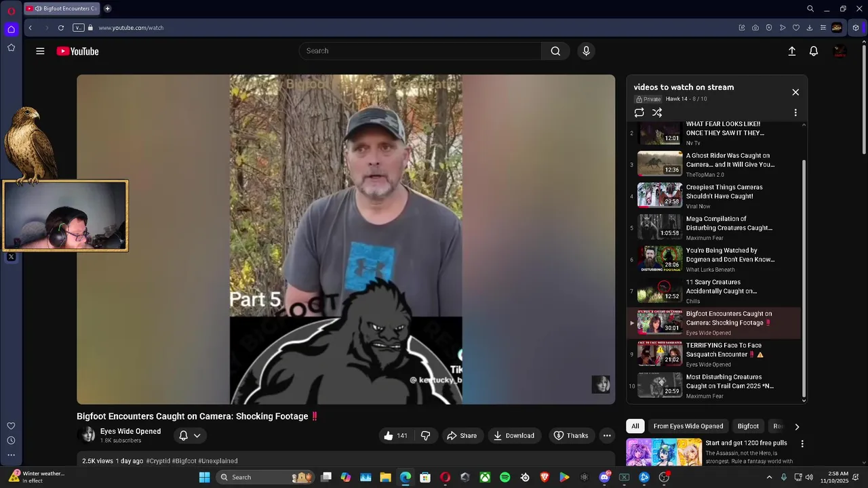Focus the YouTube search input field
This screenshot has width=868, height=488.
click(x=420, y=51)
